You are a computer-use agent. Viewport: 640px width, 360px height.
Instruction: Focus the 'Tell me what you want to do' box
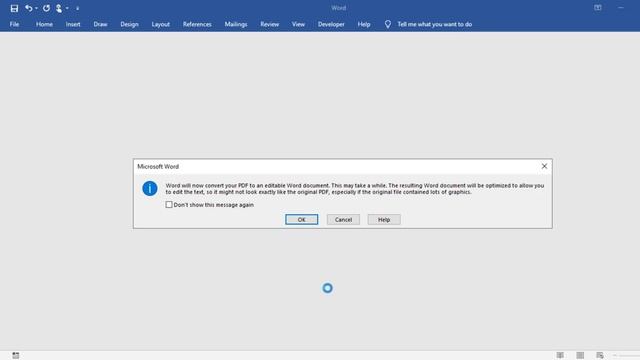point(435,24)
